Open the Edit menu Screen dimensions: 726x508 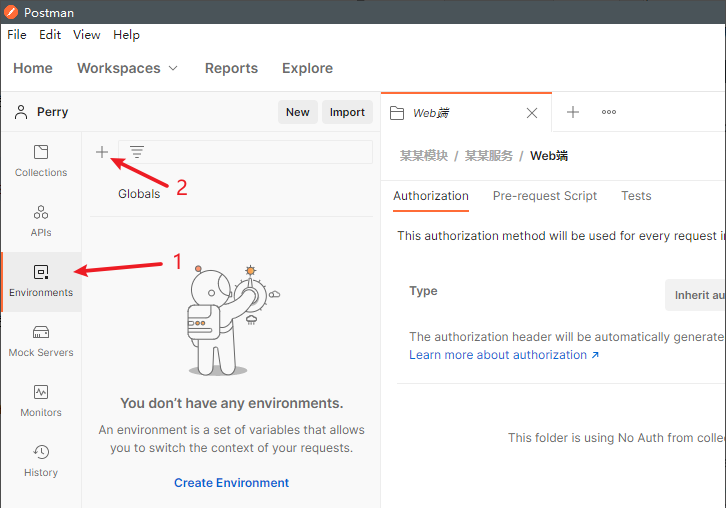50,35
